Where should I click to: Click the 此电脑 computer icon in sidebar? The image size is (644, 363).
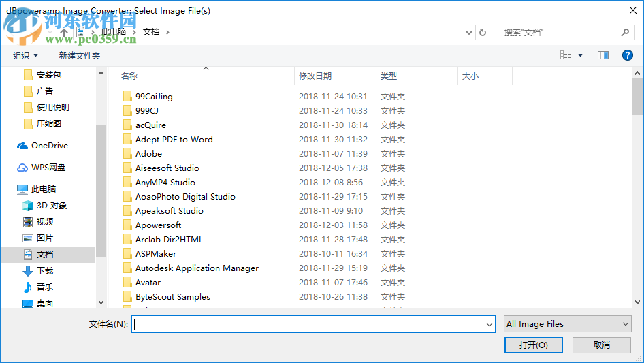click(22, 189)
